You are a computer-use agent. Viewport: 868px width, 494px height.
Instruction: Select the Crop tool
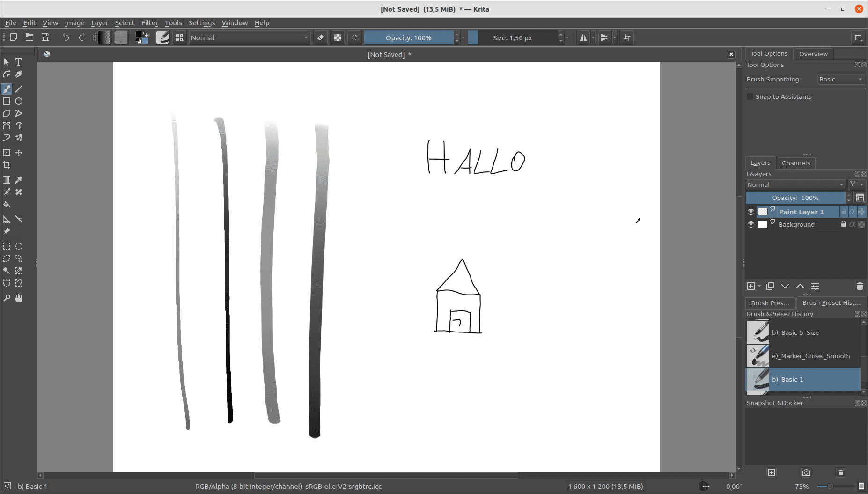(x=7, y=165)
